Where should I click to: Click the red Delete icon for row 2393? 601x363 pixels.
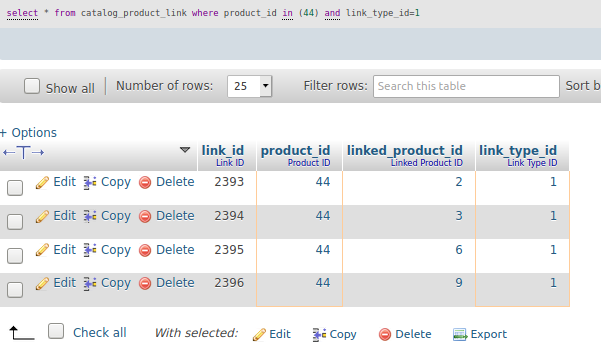click(x=145, y=182)
